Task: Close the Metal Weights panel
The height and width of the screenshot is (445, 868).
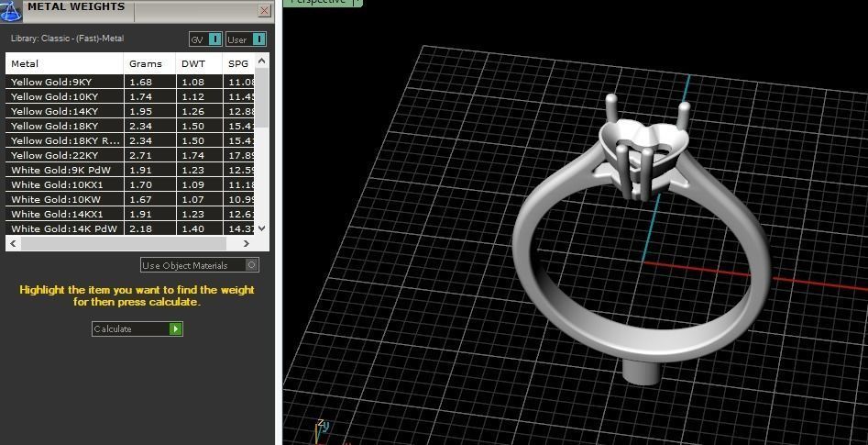Action: (x=265, y=10)
